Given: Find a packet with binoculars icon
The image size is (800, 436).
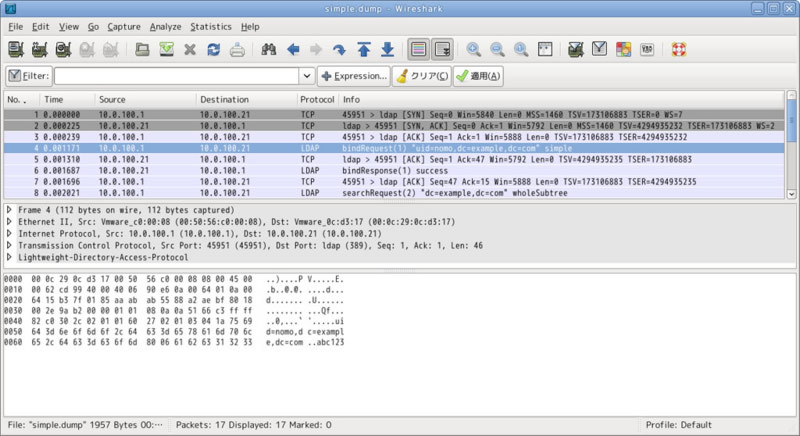Looking at the screenshot, I should (x=269, y=49).
